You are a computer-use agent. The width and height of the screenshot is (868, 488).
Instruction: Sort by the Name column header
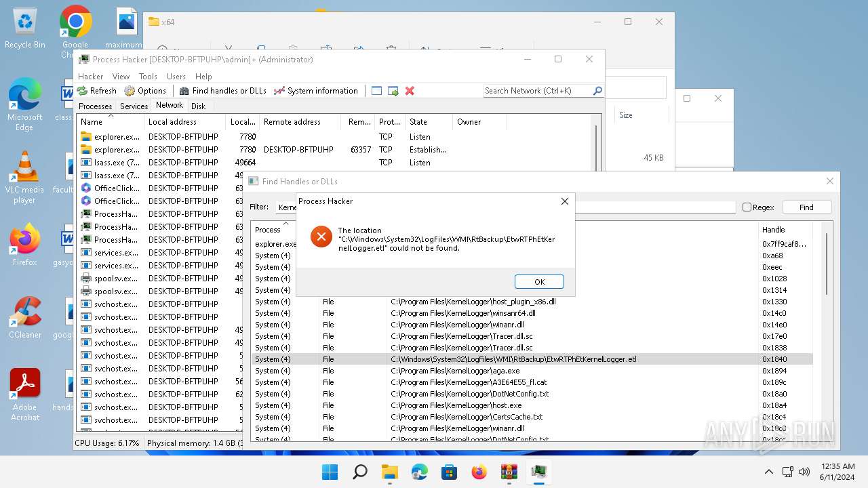pyautogui.click(x=111, y=122)
